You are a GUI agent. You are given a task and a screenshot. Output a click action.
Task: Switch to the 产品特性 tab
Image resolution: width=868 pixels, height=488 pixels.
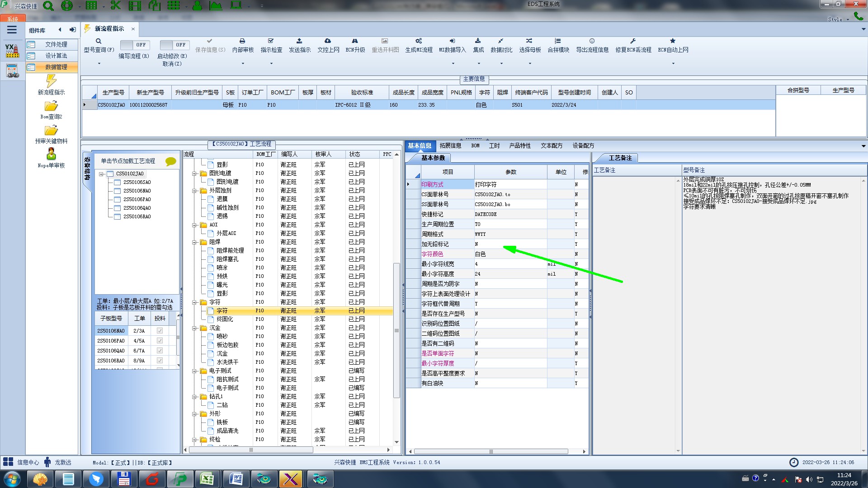tap(519, 145)
